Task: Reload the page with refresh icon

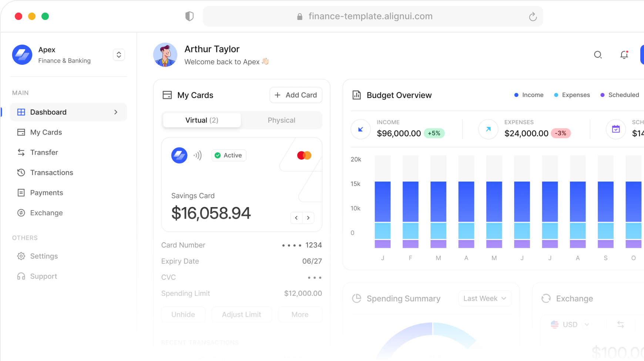Action: click(533, 17)
